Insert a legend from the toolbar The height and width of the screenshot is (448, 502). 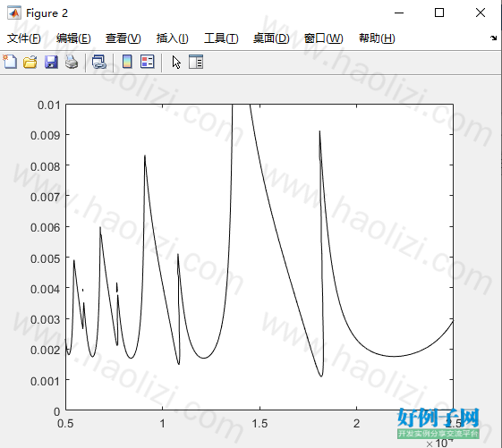coord(148,62)
